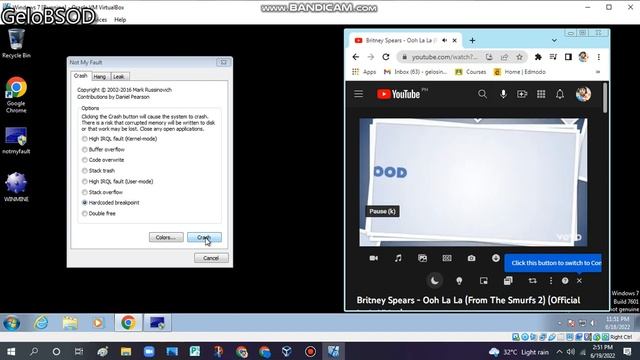
Task: Open the Apps bookmark
Action: (x=364, y=72)
